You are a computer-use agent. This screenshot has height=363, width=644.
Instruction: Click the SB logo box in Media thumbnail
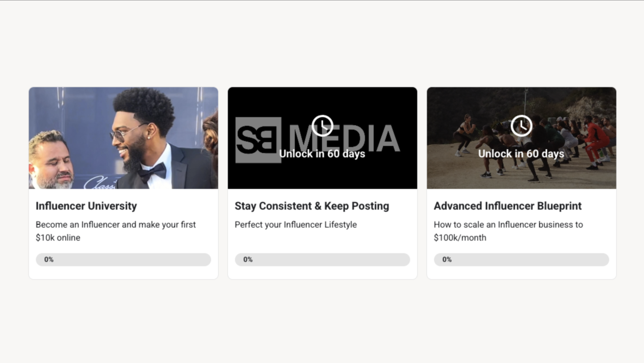tap(258, 139)
